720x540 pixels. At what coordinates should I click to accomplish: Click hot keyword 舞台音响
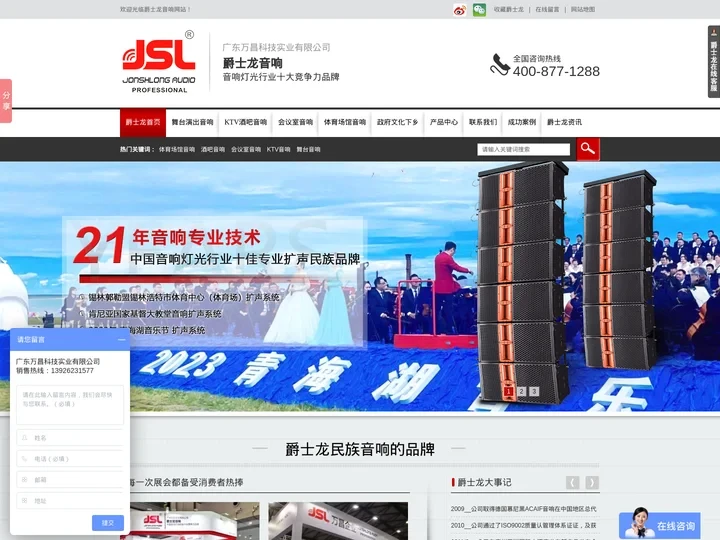click(308, 150)
